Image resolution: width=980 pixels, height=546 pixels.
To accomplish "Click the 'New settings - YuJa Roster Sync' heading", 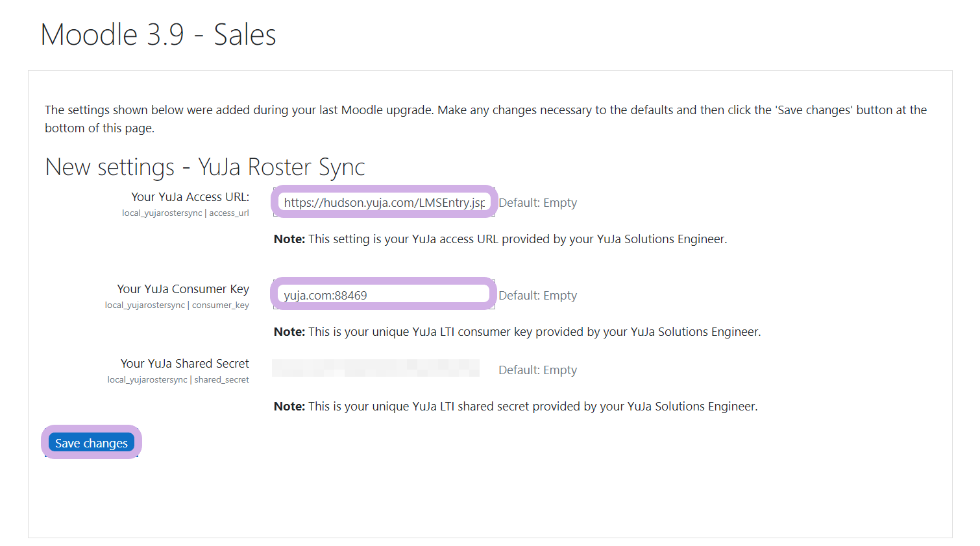I will (205, 167).
